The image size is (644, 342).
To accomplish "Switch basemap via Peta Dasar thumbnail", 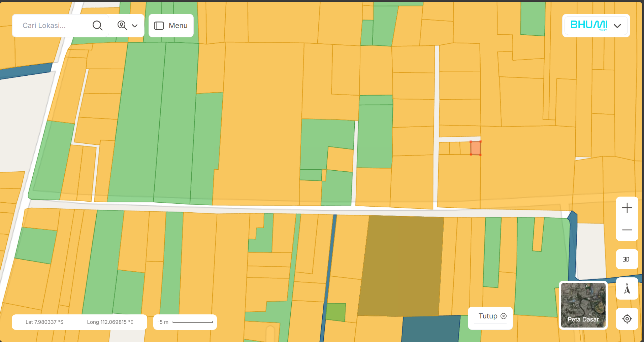I will [x=583, y=305].
